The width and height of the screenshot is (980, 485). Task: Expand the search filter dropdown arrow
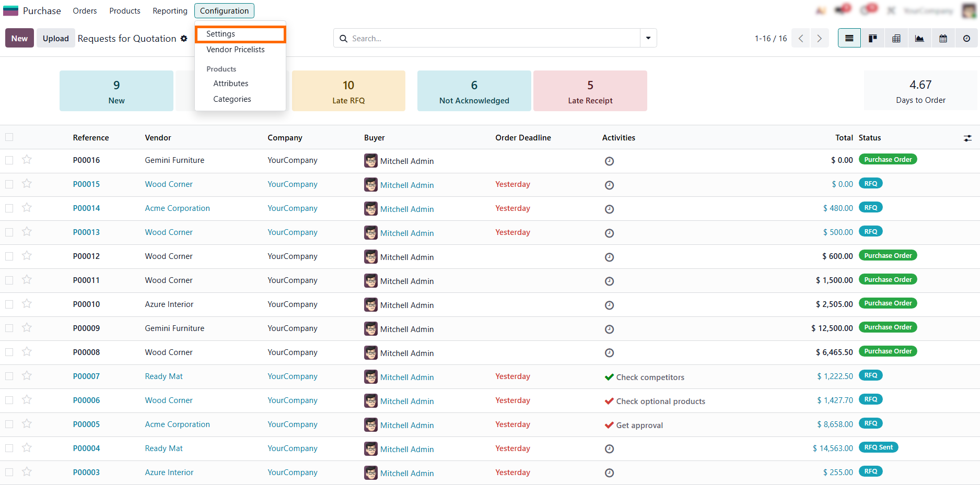pyautogui.click(x=648, y=38)
